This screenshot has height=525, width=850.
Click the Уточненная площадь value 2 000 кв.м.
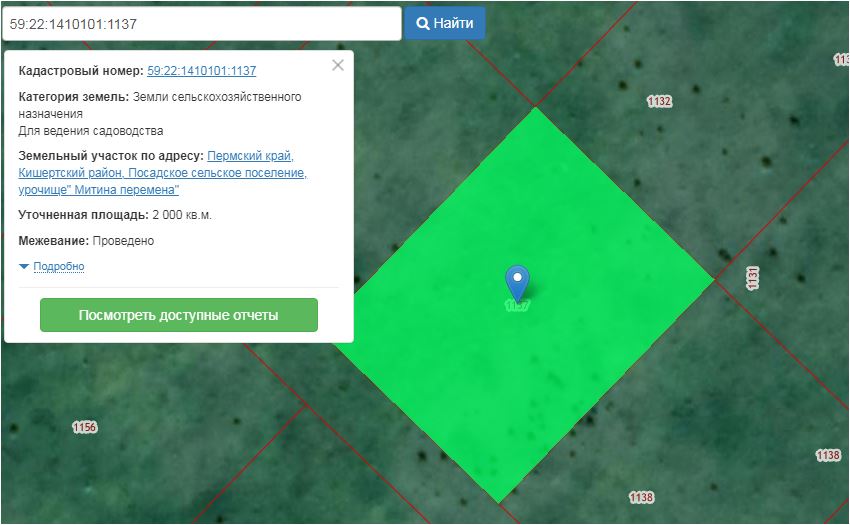181,215
